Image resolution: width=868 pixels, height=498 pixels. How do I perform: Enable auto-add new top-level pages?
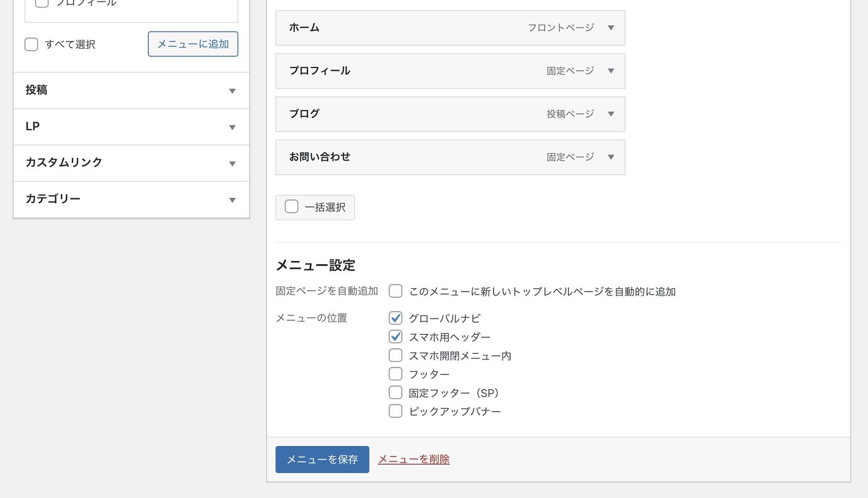pos(396,291)
